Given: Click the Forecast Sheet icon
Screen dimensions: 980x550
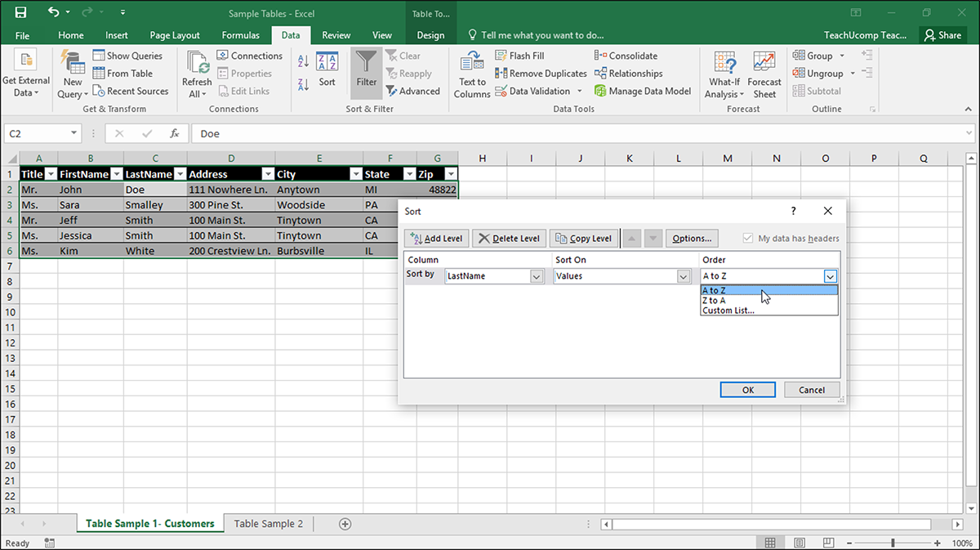Looking at the screenshot, I should click(x=764, y=74).
